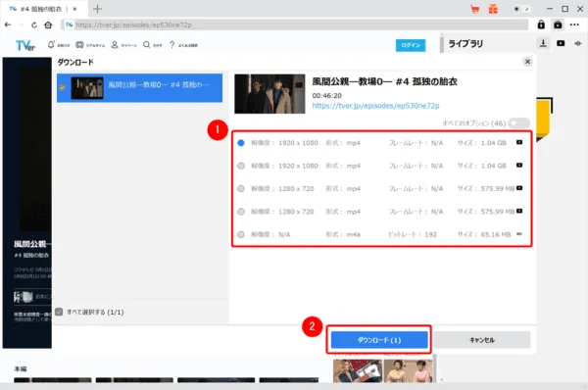Show video library icon in ライブラリ
Image resolution: width=588 pixels, height=390 pixels.
561,43
